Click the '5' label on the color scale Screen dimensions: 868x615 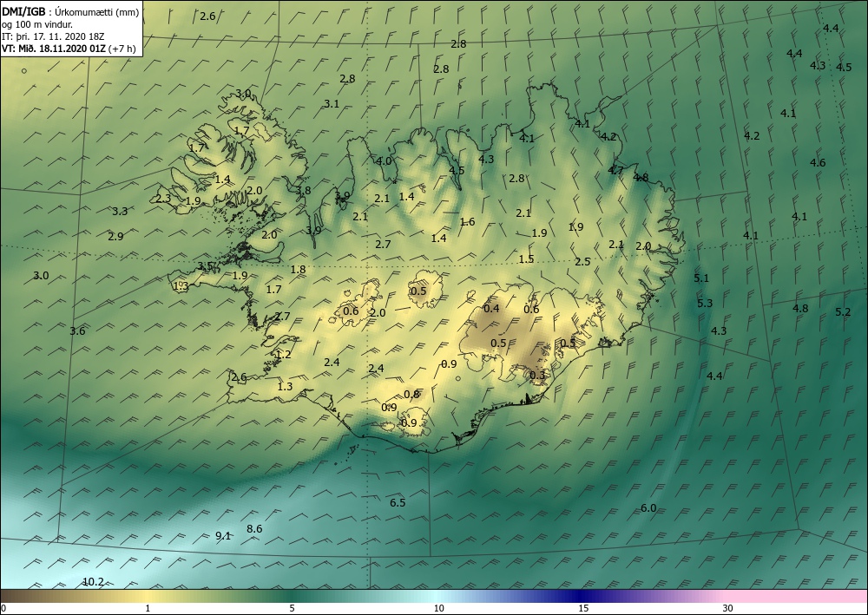[x=293, y=608]
